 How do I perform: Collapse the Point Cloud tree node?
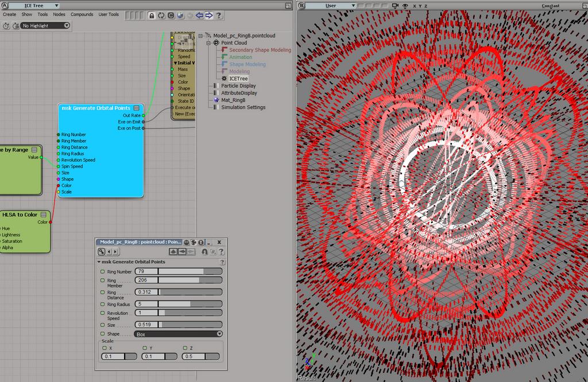209,42
